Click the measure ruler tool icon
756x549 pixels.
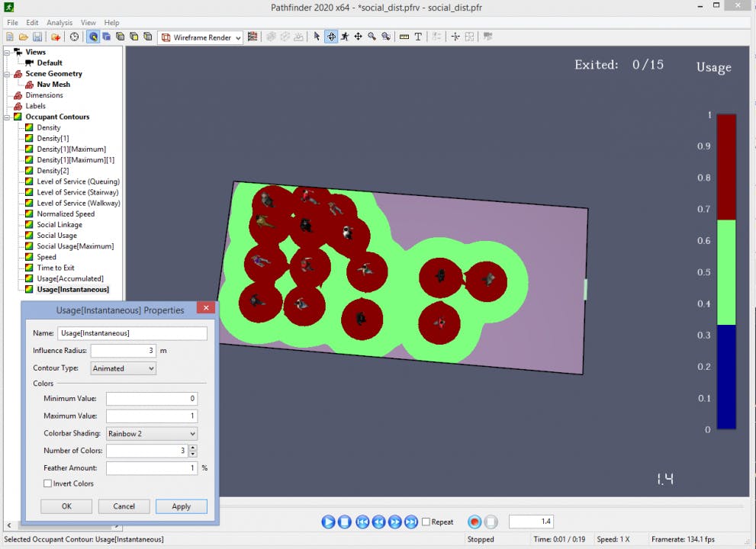[x=404, y=37]
